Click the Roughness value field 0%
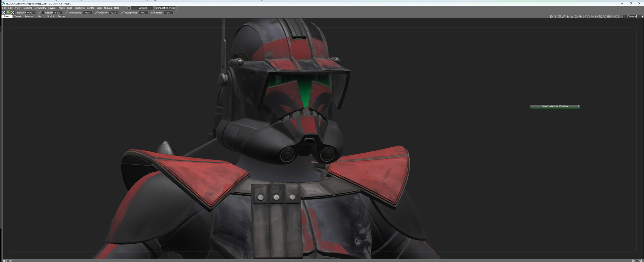Viewport: 644px width, 262px height. coord(143,12)
